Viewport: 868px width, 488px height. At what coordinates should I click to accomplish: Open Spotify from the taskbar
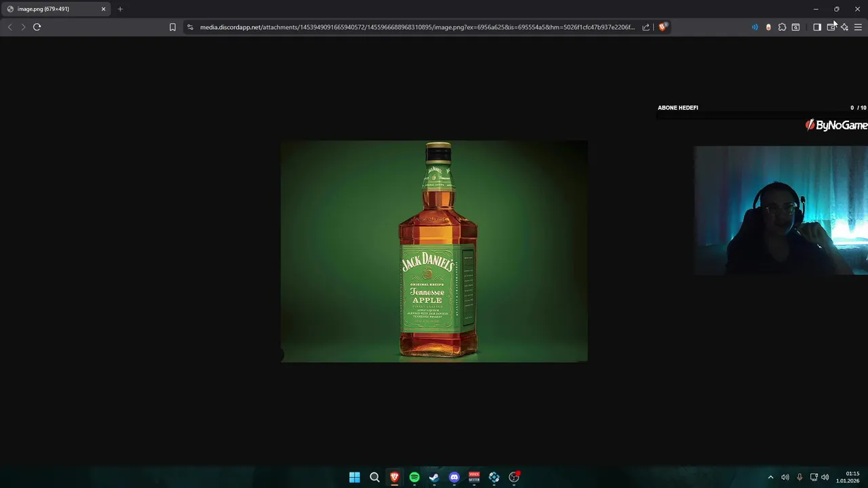[x=414, y=477]
